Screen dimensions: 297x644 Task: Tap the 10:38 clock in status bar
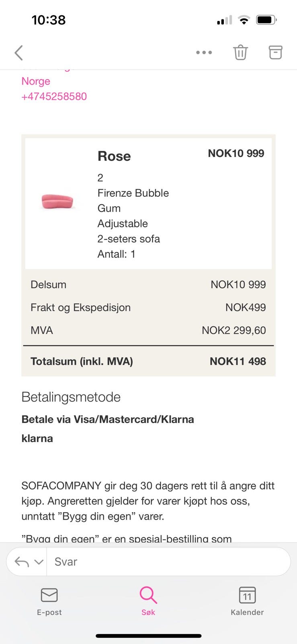(49, 20)
